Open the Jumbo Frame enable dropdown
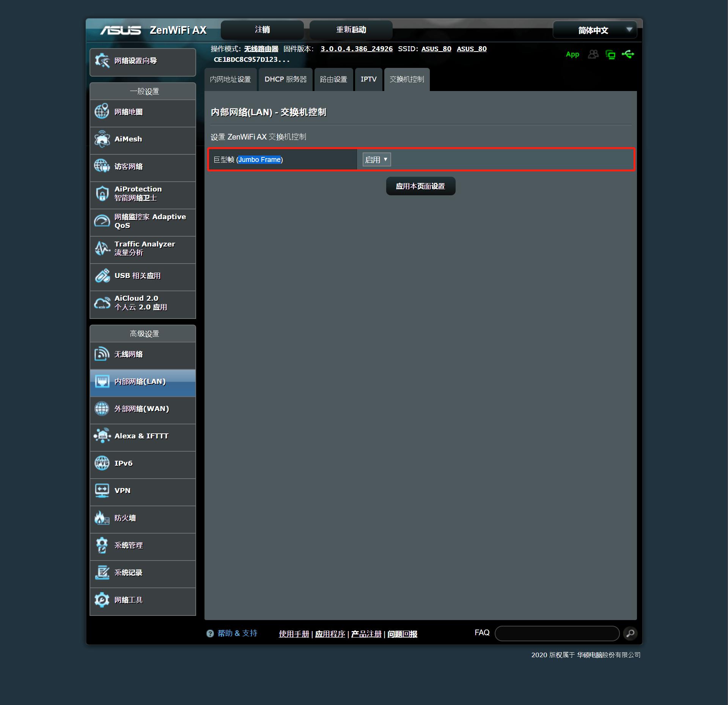 [376, 160]
